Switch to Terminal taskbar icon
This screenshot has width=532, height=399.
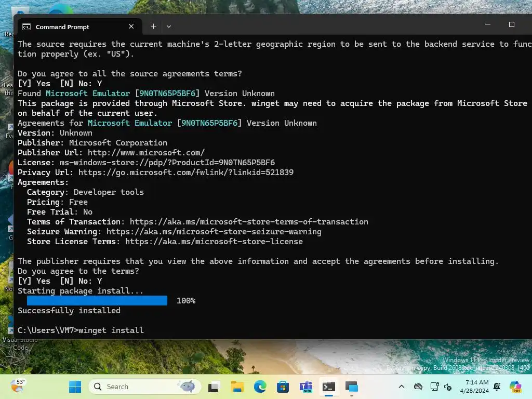(328, 387)
